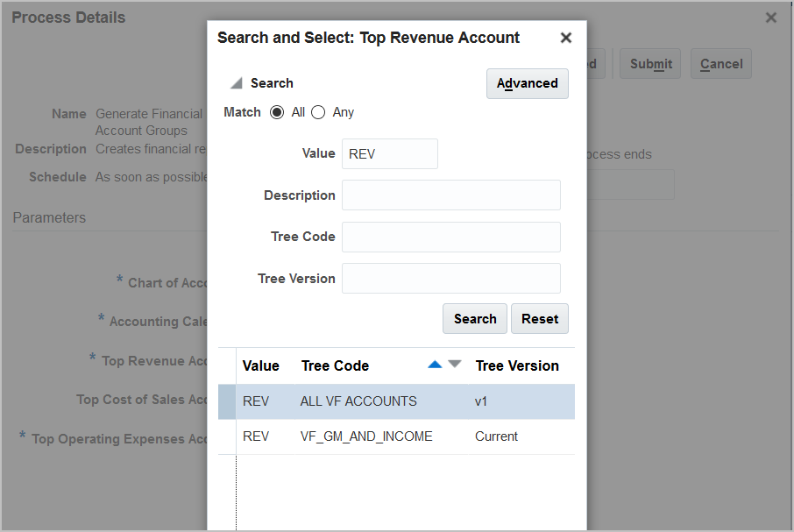Sort Tree Code column ascending
794x532 pixels.
[x=435, y=365]
